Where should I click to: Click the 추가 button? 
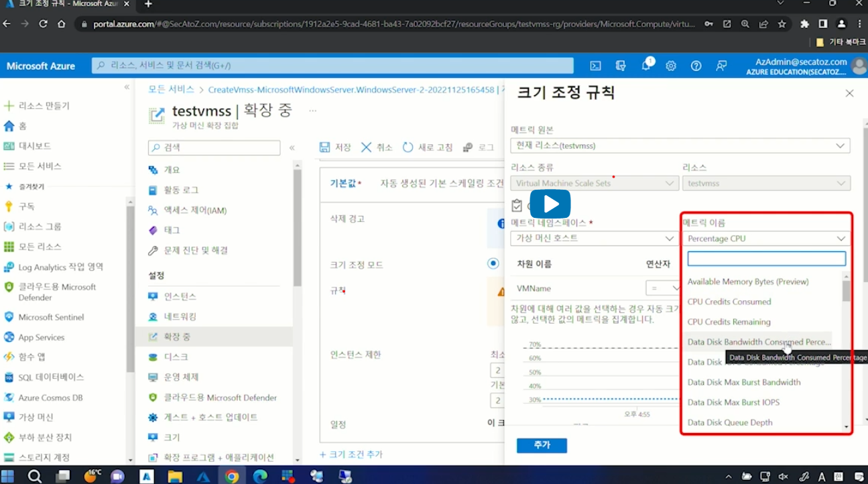pos(542,445)
